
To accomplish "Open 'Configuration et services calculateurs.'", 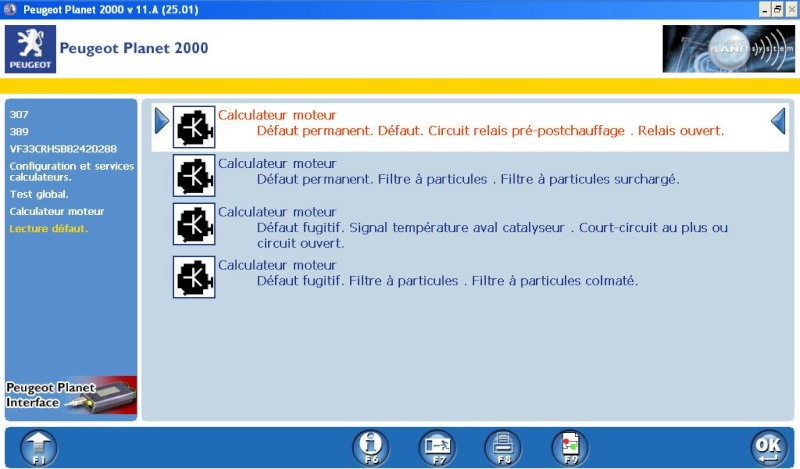I will 71,171.
